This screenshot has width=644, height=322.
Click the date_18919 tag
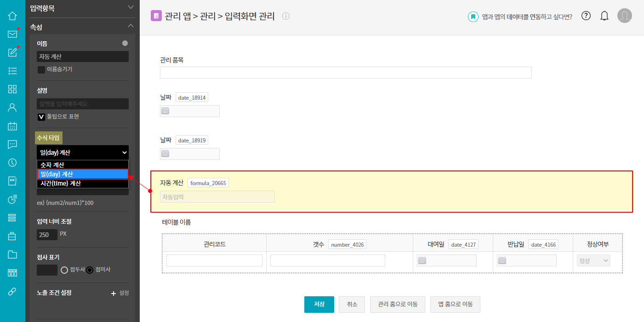click(192, 140)
